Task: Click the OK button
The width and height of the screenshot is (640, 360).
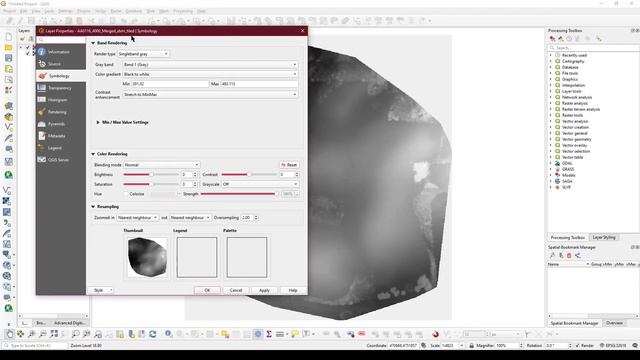Action: click(x=207, y=290)
